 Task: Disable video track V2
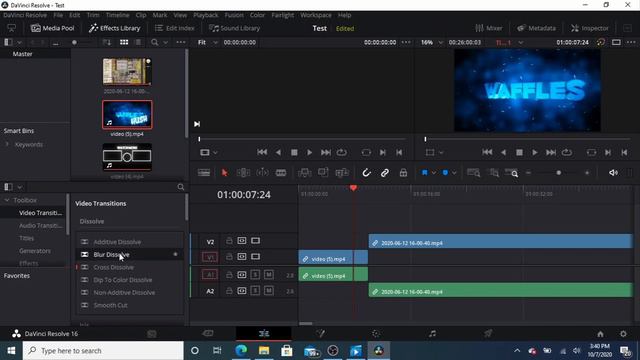coord(256,241)
